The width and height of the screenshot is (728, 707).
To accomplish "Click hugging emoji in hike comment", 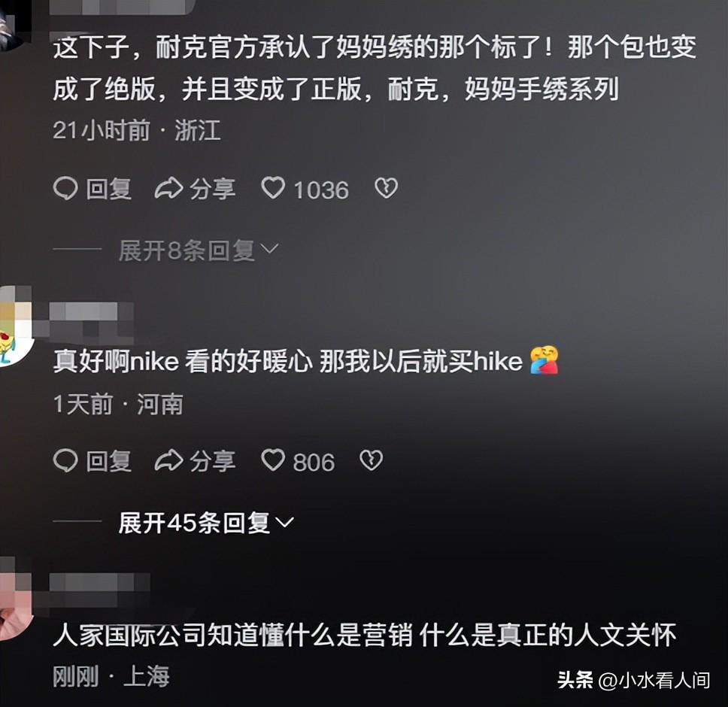I will coord(544,361).
